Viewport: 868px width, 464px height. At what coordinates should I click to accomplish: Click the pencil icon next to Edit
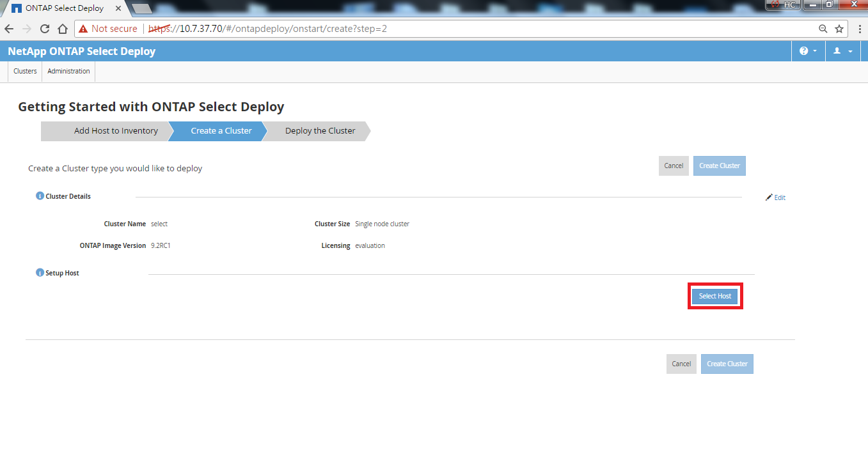[769, 197]
